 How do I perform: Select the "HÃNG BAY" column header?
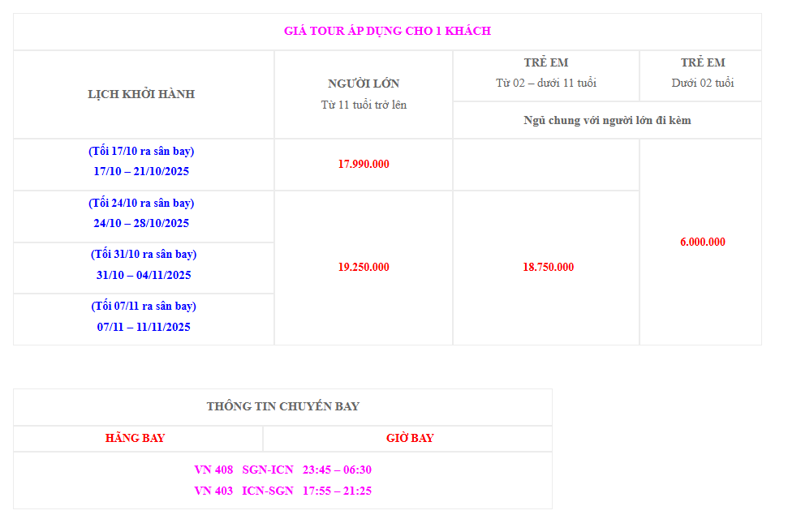pos(135,438)
